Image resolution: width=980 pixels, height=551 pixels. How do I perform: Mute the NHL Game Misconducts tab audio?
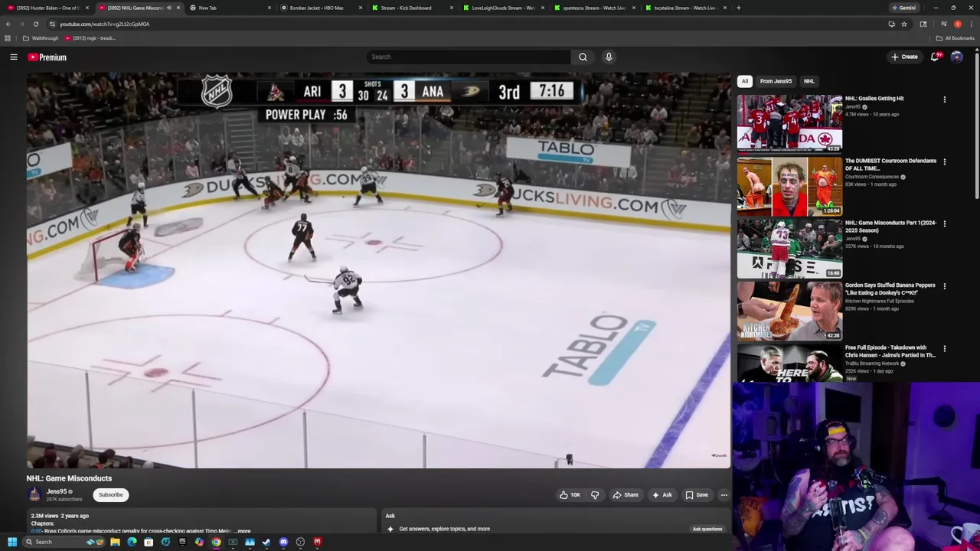pyautogui.click(x=169, y=8)
